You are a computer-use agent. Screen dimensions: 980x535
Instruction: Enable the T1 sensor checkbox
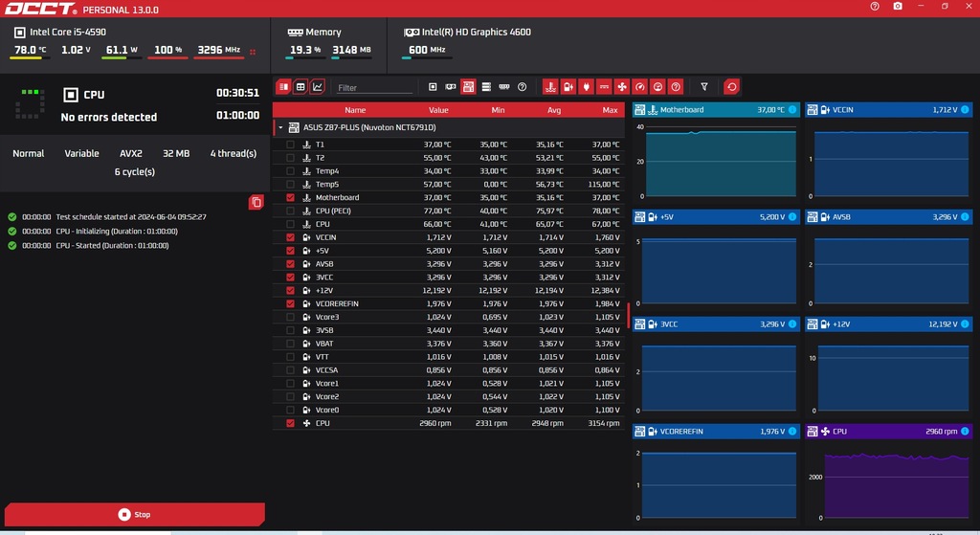pos(290,145)
